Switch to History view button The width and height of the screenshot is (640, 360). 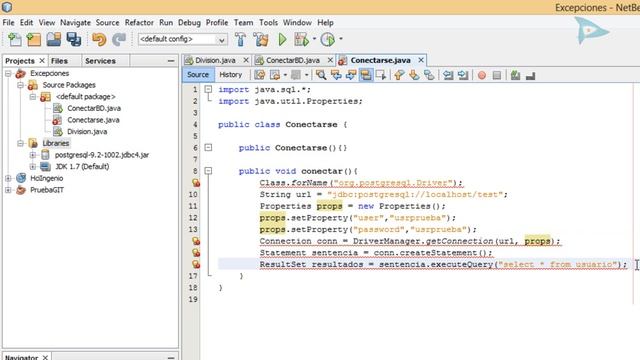231,75
